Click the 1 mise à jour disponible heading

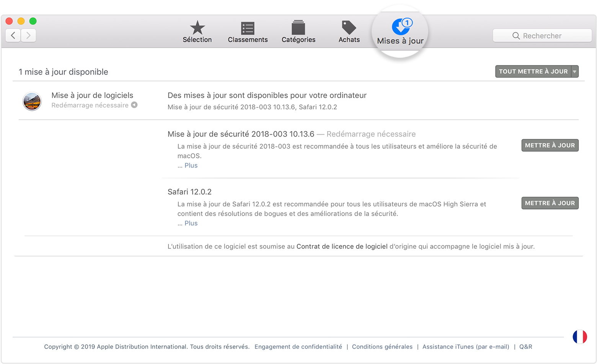coord(64,72)
